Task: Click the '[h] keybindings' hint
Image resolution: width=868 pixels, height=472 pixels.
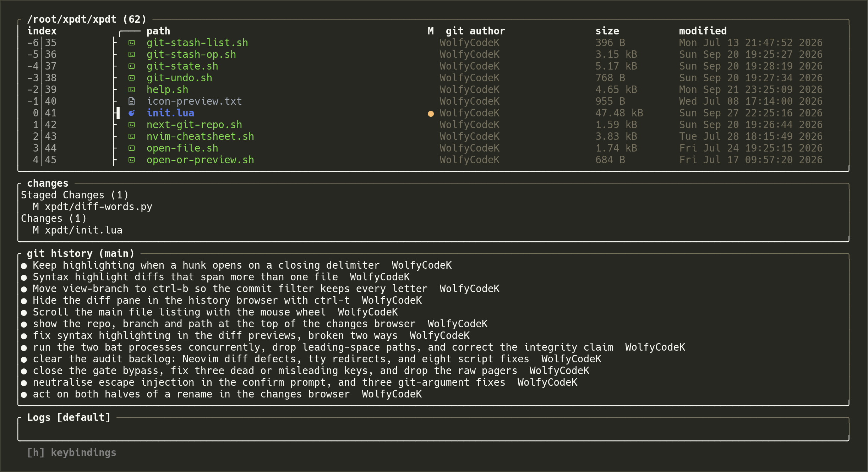Action: pos(72,453)
